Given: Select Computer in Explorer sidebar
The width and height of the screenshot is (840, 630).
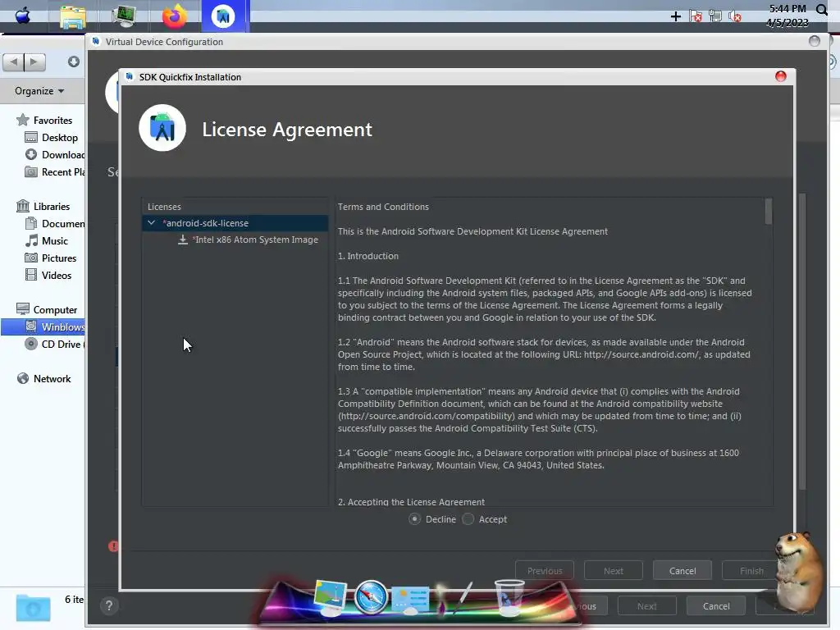Looking at the screenshot, I should (55, 309).
